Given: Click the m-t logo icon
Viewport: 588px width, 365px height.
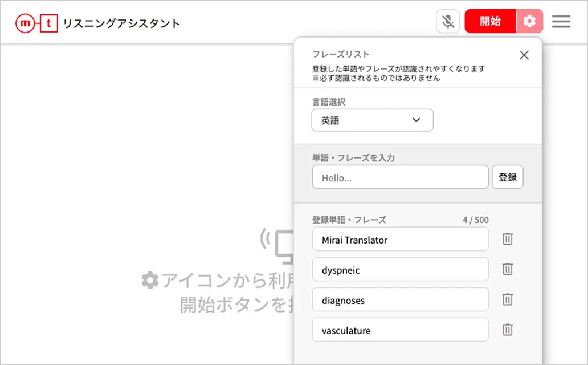Looking at the screenshot, I should 36,23.
